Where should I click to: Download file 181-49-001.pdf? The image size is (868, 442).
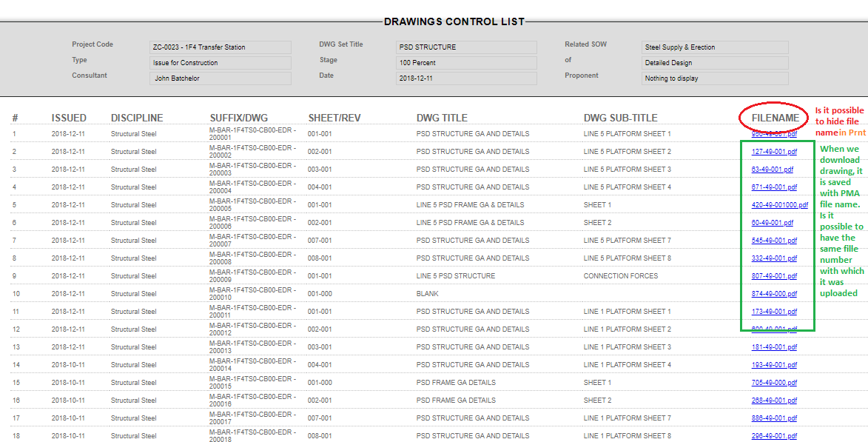coord(774,347)
